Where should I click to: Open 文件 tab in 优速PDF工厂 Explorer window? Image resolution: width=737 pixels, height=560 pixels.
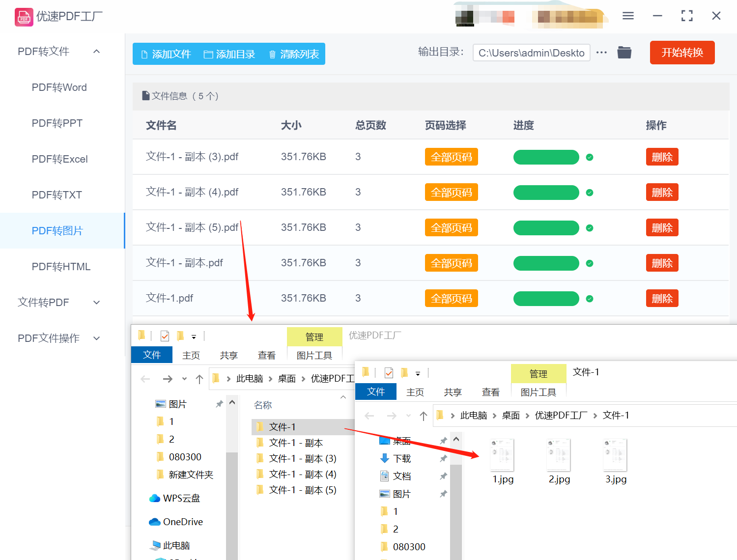[152, 355]
